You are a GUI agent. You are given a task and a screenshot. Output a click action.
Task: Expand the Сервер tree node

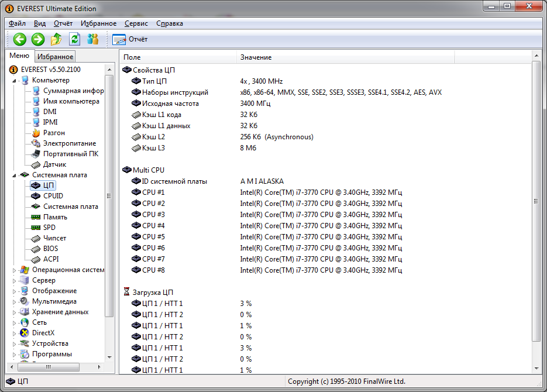14,281
